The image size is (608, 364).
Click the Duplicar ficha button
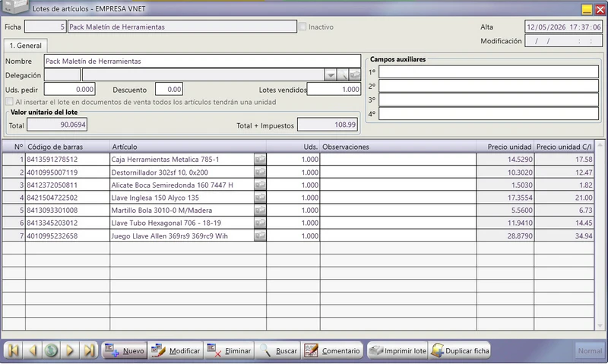pyautogui.click(x=460, y=350)
